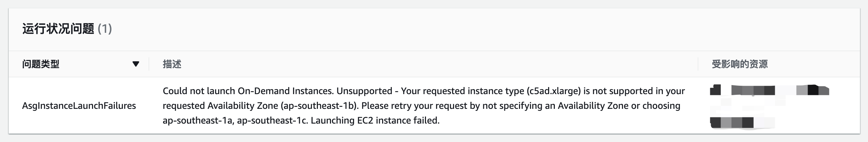Click the ap-southeast-1c text in the description
The width and height of the screenshot is (868, 142).
click(x=272, y=121)
